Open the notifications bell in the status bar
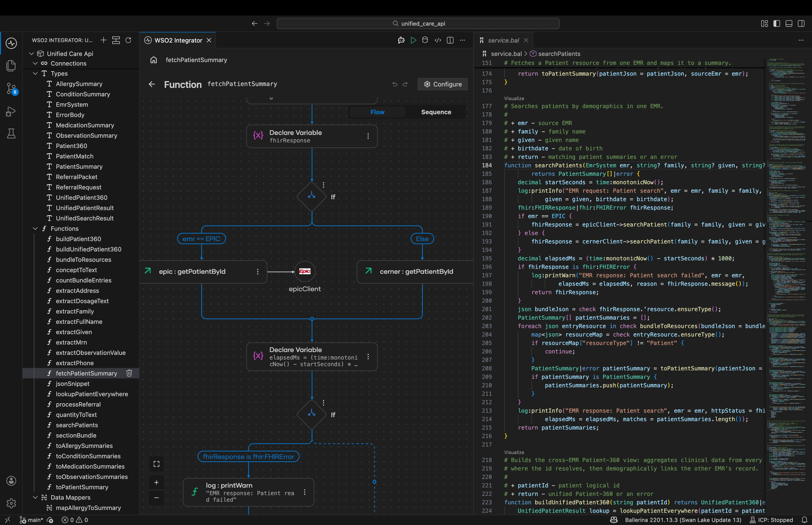The image size is (812, 525). pos(804,520)
